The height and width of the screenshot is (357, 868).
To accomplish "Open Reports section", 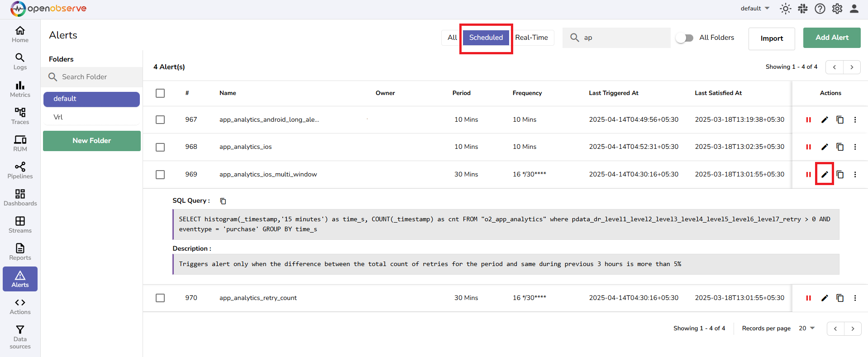I will (20, 252).
